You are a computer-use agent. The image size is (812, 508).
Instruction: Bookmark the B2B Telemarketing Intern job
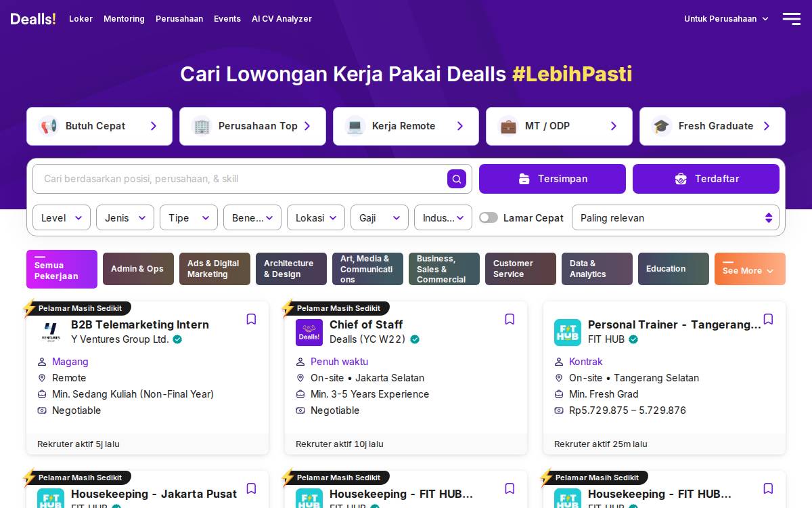251,319
